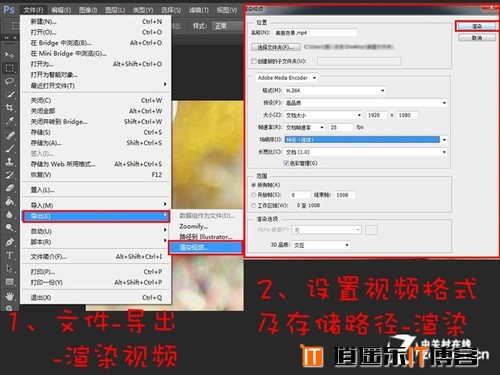Click the 名称 file name field
This screenshot has height=375, width=500.
(x=315, y=33)
